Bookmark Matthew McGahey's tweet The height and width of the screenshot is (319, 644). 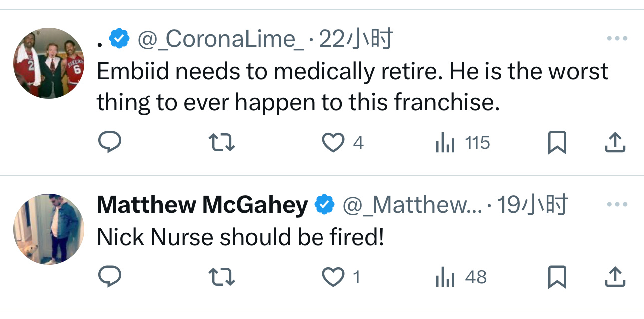(x=557, y=277)
